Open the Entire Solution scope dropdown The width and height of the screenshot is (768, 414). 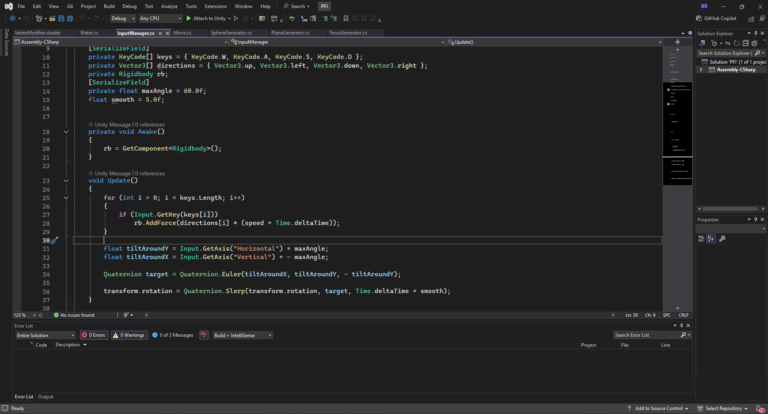45,335
